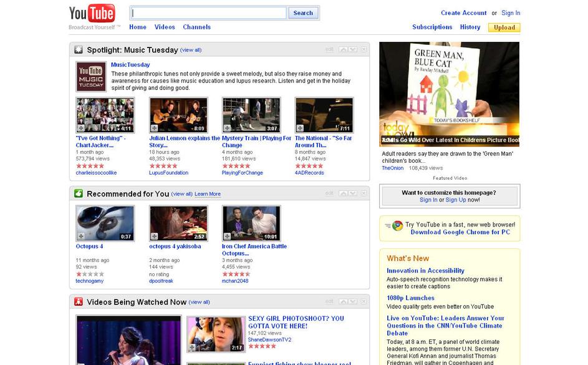Viewport: 588px width, 365px height.
Task: Click the YouTube logo
Action: [x=92, y=14]
